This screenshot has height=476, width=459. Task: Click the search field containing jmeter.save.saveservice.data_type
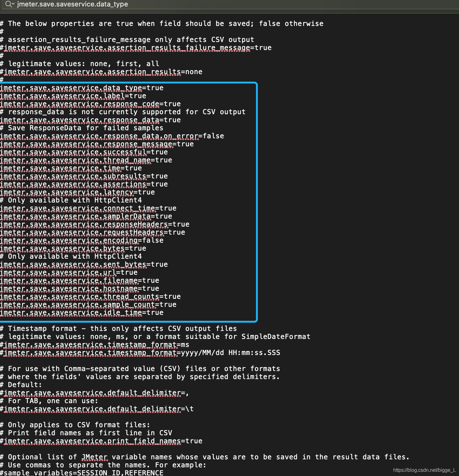pyautogui.click(x=229, y=4)
